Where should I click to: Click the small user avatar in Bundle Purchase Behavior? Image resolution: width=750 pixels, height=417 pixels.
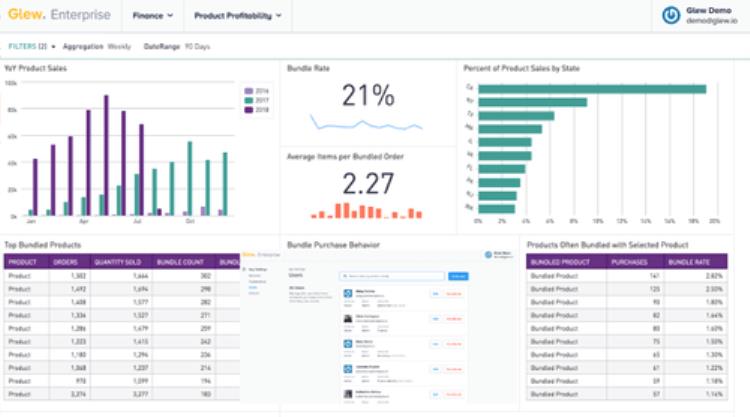click(488, 256)
